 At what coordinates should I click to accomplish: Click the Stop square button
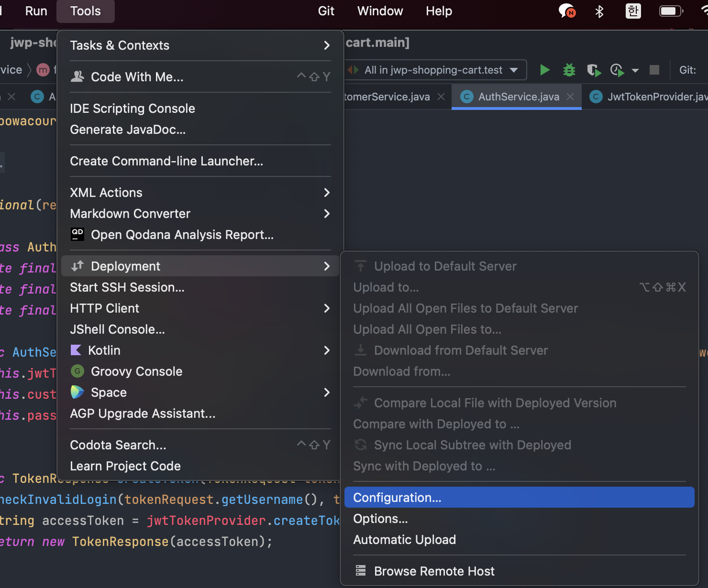tap(654, 70)
